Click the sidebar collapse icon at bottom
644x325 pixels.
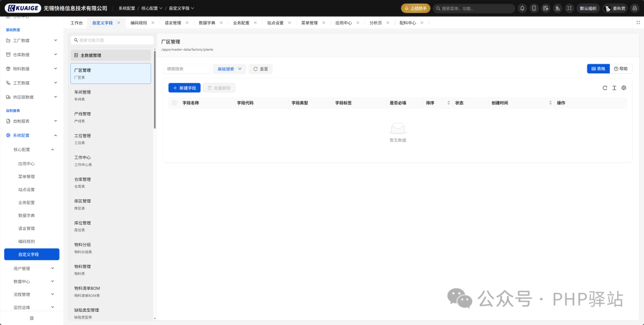[32, 318]
